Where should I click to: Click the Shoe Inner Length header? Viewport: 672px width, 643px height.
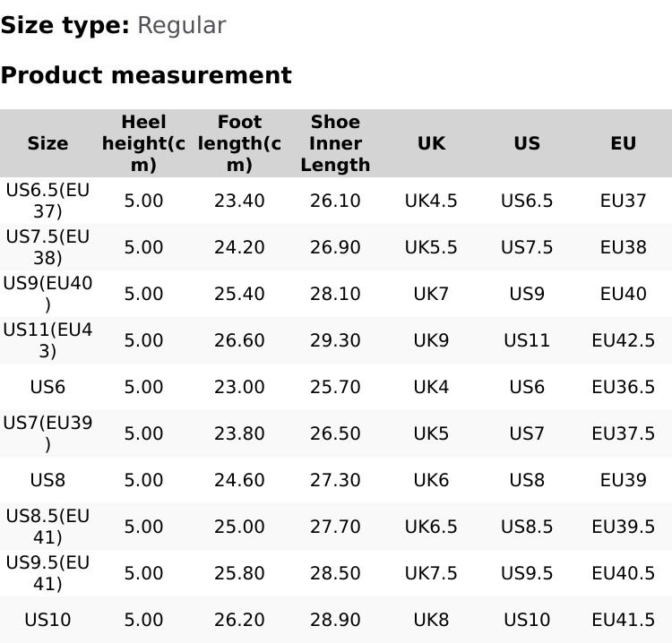point(335,143)
